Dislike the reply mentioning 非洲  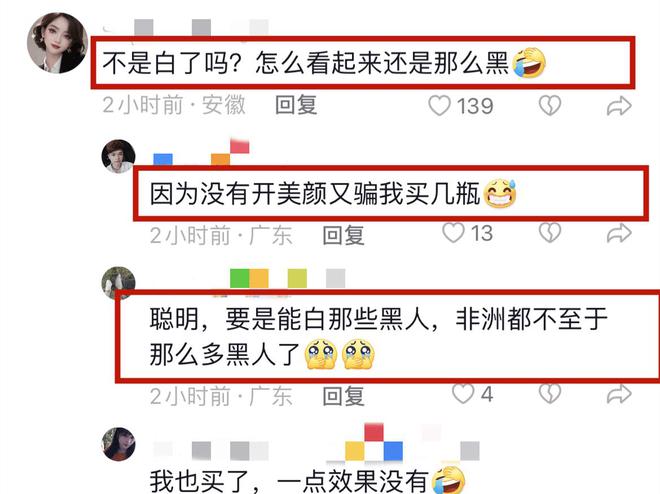[550, 394]
